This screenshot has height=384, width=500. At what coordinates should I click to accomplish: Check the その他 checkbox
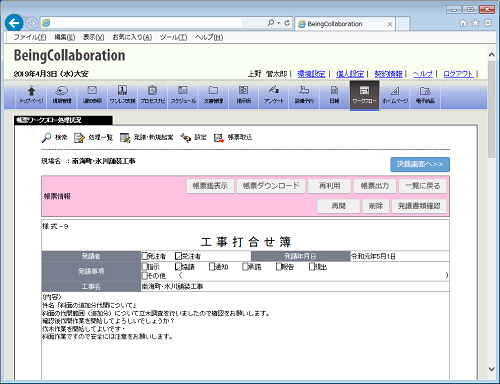(x=145, y=276)
